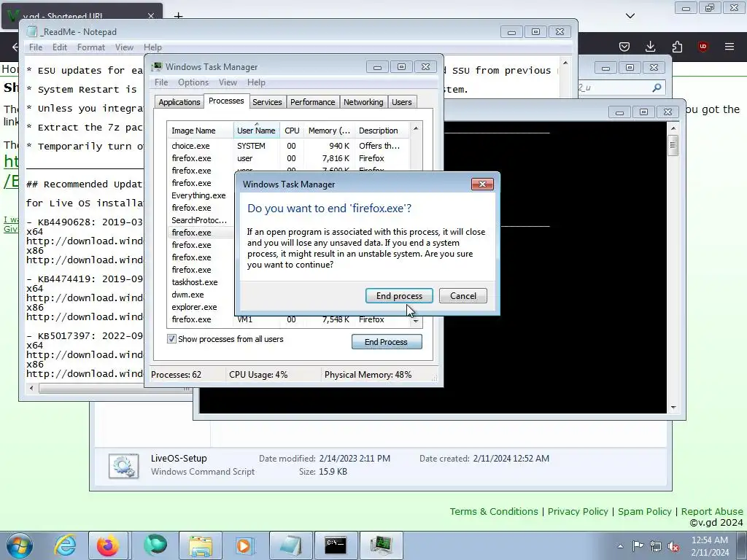Open the green globe browser taskbar icon
This screenshot has width=747, height=560.
coord(155,545)
